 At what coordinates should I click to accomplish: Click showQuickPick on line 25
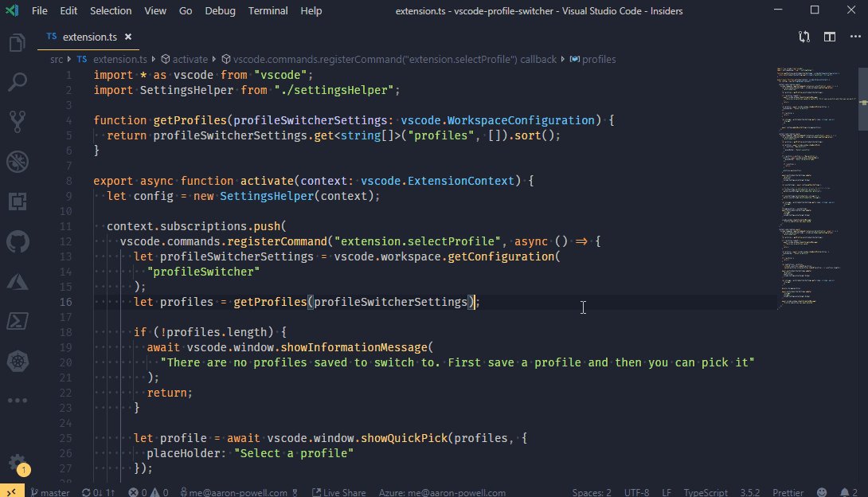point(404,438)
